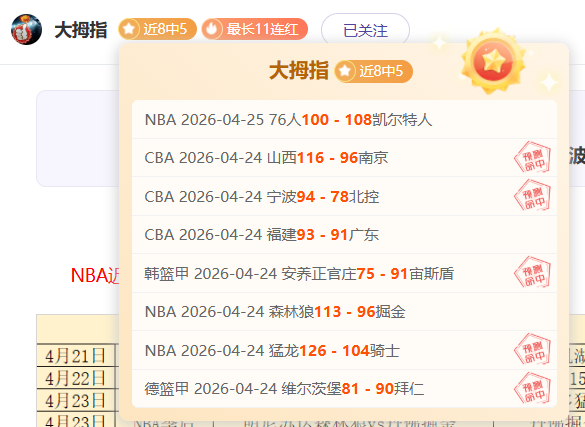585x427 pixels.
Task: Click the 预测命中 stamp on the 宁波 vs 北控 row
Action: 532,196
